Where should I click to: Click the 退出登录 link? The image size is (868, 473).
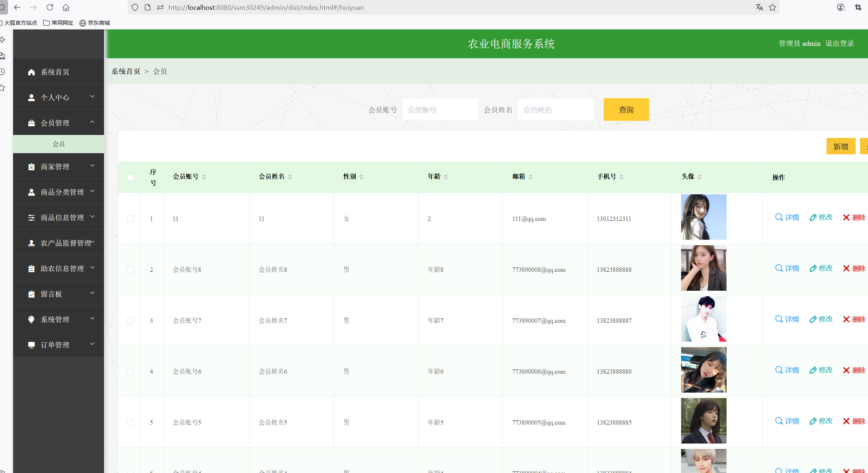(x=839, y=43)
